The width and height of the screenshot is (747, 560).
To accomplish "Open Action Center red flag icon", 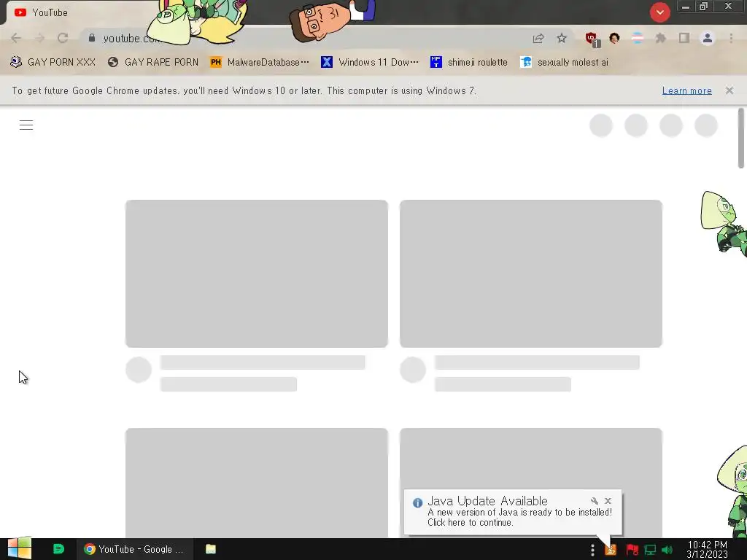I will 632,550.
